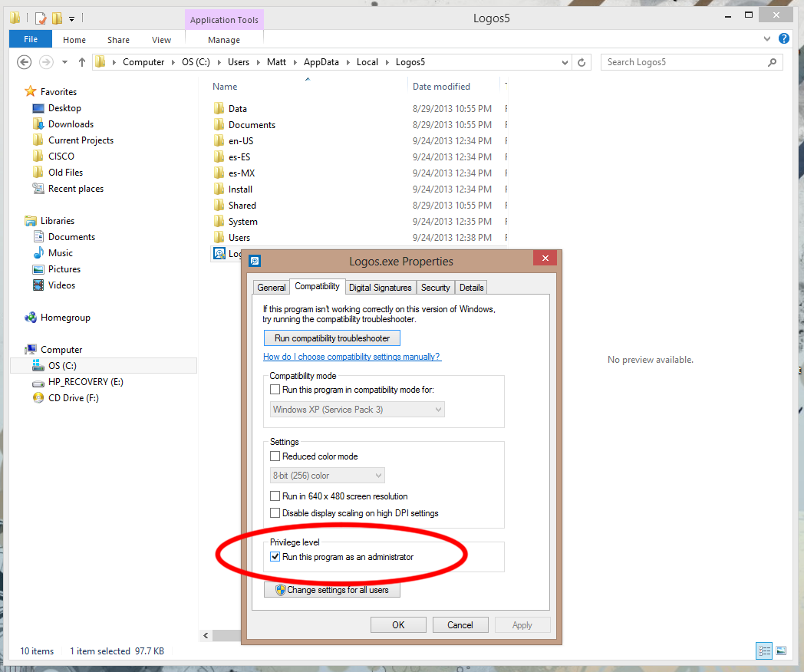The height and width of the screenshot is (672, 804).
Task: Expand address bar history dropdown
Action: point(565,63)
